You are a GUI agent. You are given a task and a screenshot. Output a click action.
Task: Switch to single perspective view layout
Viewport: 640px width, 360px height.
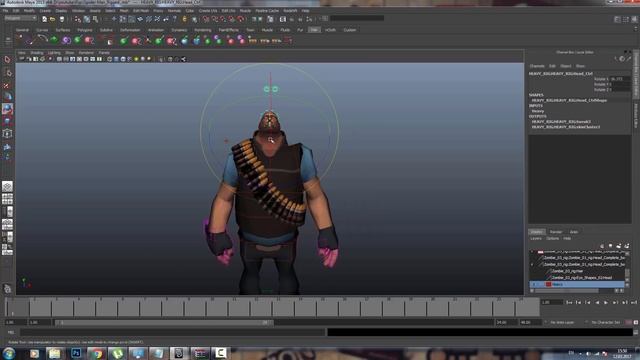7,187
